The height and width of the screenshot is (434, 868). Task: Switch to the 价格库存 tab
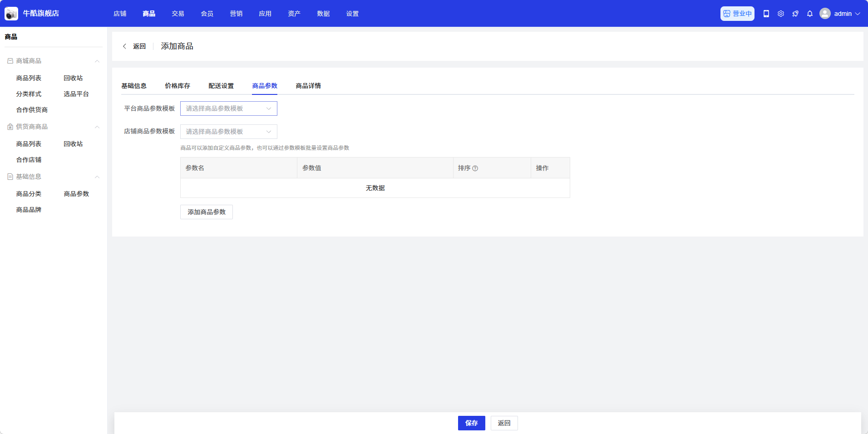tap(178, 86)
